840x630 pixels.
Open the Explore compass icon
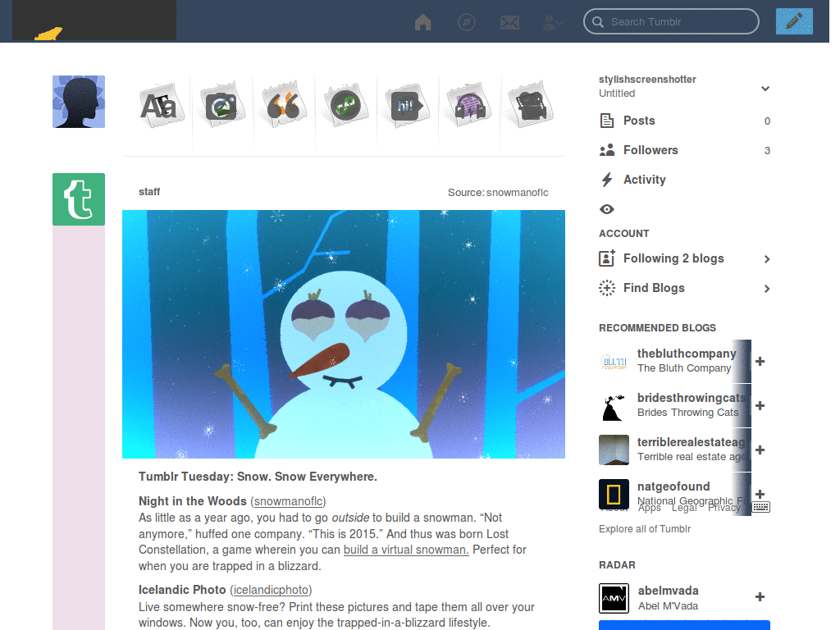click(466, 22)
